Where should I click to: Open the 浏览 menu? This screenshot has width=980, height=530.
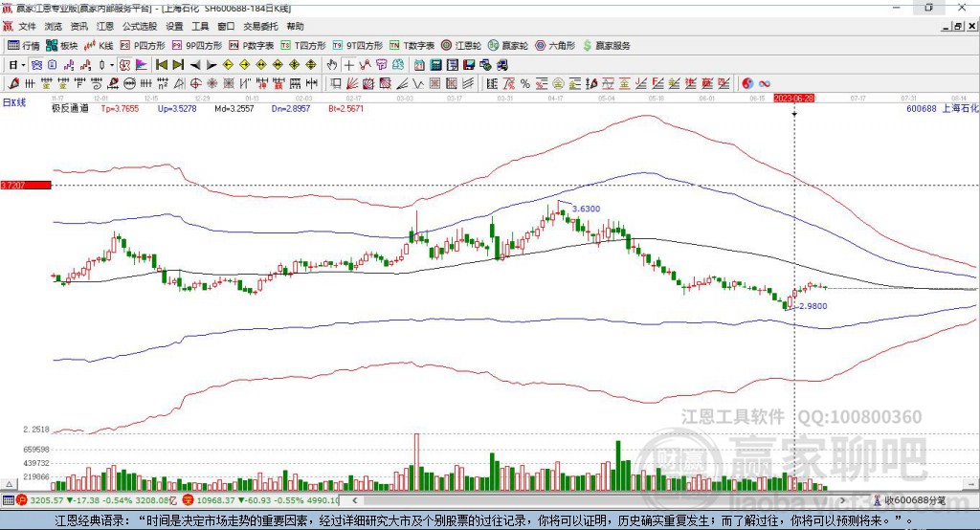[54, 26]
